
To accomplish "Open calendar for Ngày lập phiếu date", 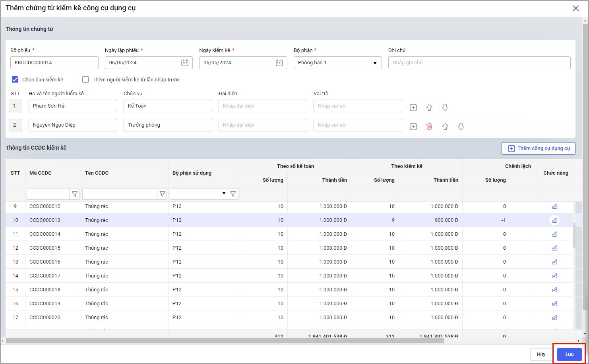I will [x=185, y=63].
